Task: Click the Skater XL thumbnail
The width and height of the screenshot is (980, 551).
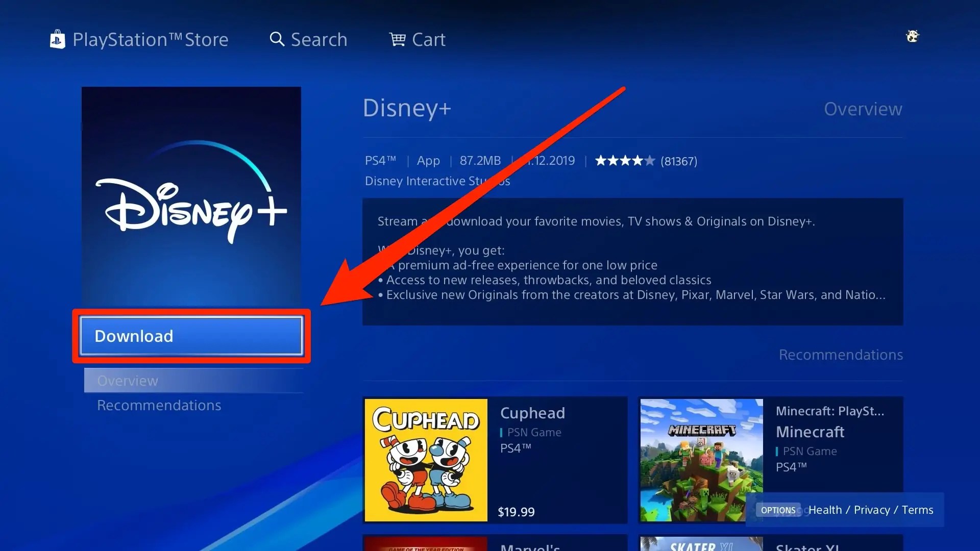Action: (x=702, y=544)
